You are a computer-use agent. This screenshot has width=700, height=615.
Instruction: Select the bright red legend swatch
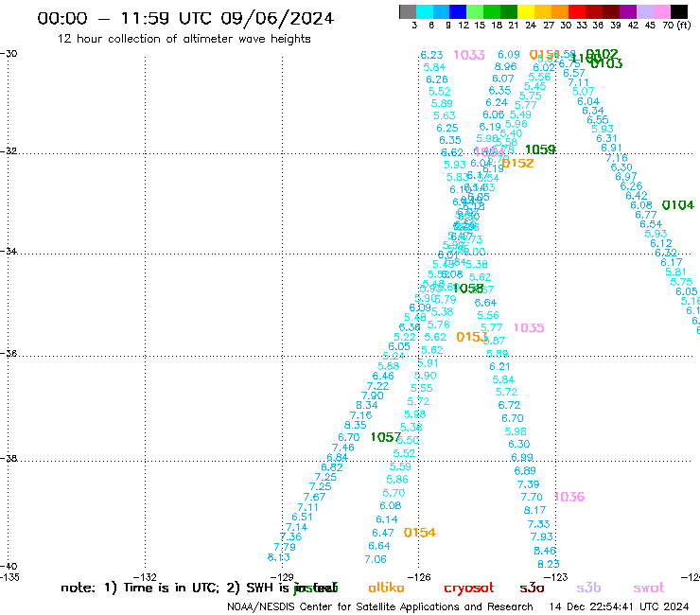pos(577,11)
